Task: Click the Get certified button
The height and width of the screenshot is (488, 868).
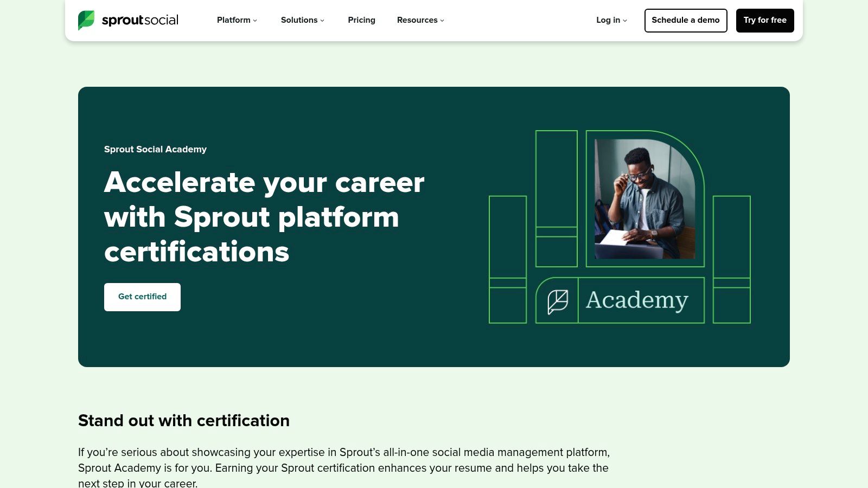Action: (142, 297)
